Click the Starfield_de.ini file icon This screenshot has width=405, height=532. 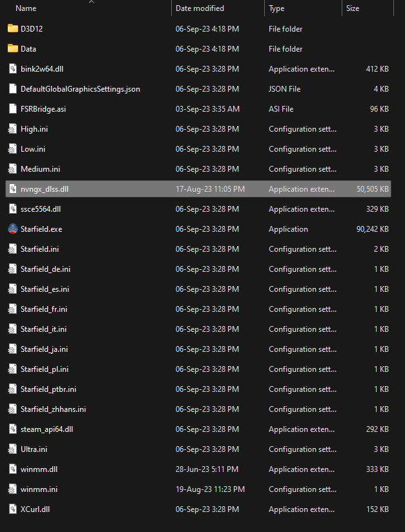point(12,269)
